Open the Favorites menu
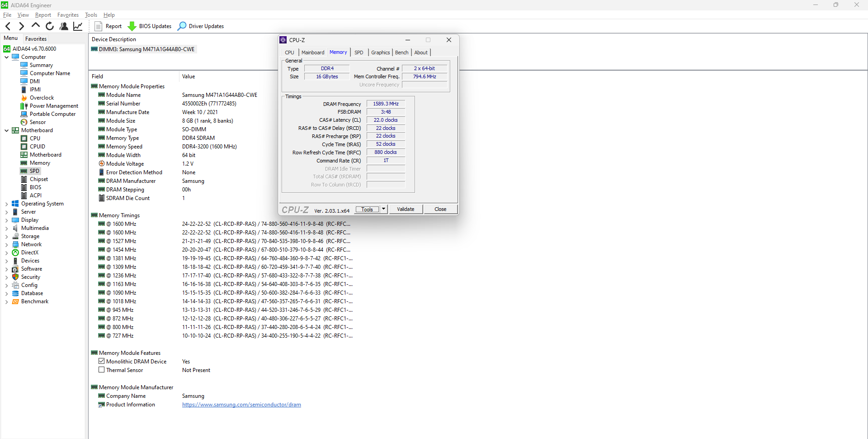Screen dimensions: 868x439 pos(68,15)
